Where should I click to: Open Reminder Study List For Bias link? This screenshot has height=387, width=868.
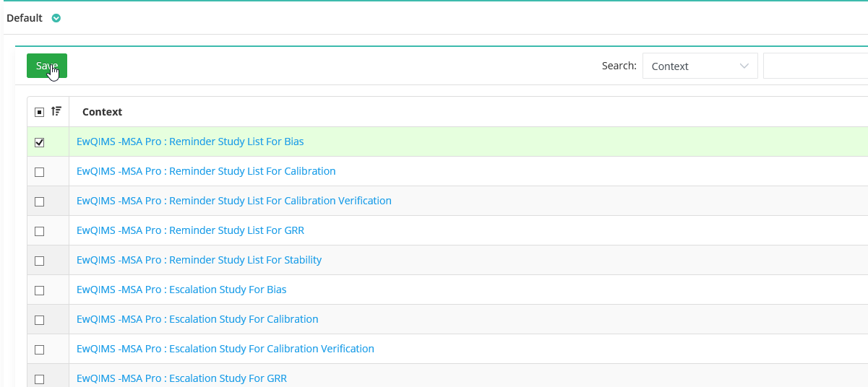[190, 142]
